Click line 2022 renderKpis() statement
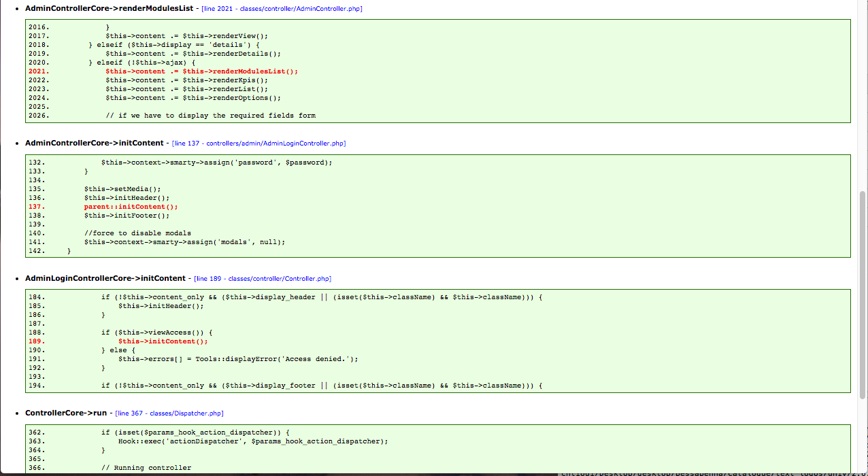 (186, 80)
